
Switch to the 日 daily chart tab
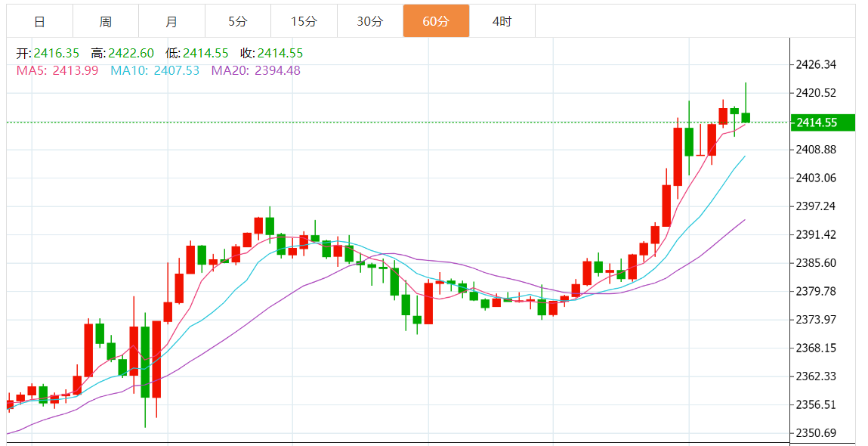pos(39,22)
